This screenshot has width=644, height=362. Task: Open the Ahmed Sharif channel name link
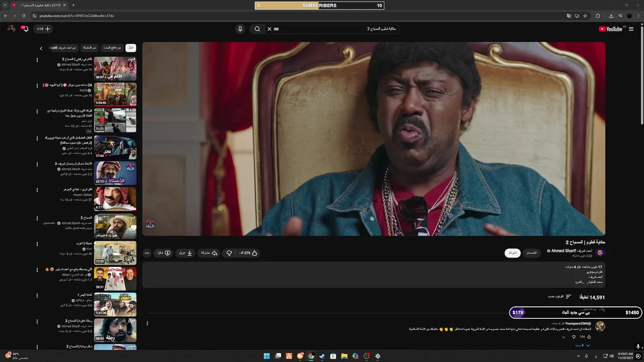coord(572,251)
